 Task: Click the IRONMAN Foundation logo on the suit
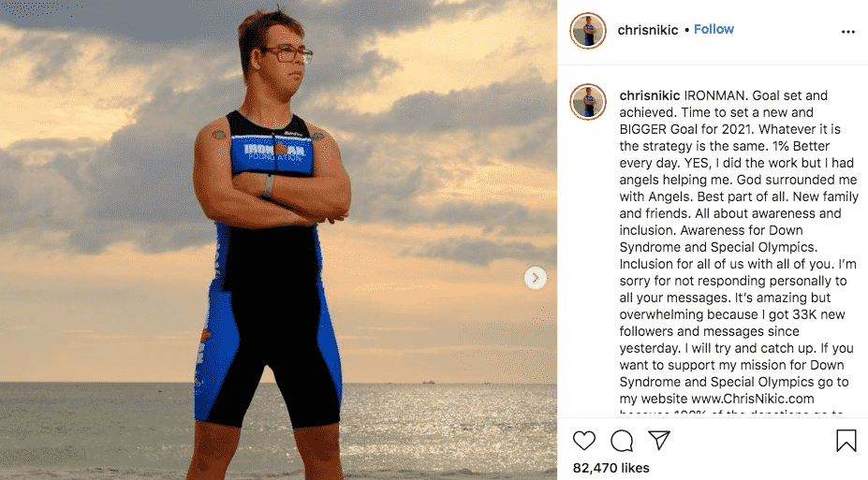coord(274,152)
